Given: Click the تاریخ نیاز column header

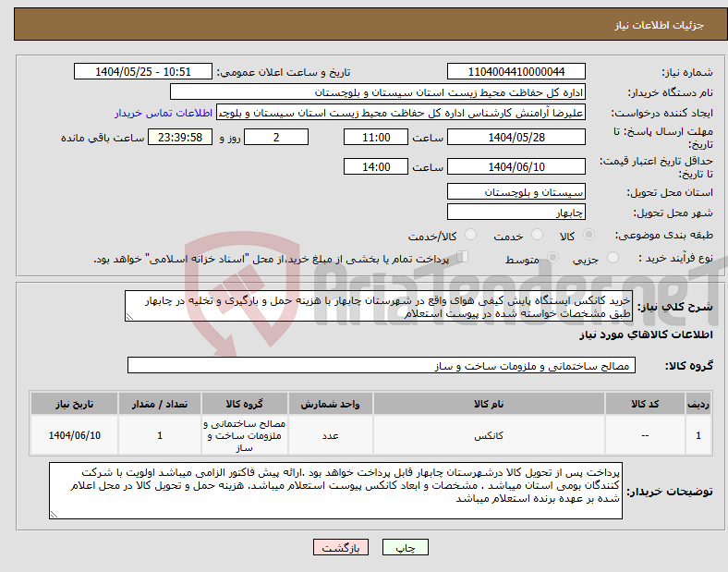Looking at the screenshot, I should [x=74, y=404].
